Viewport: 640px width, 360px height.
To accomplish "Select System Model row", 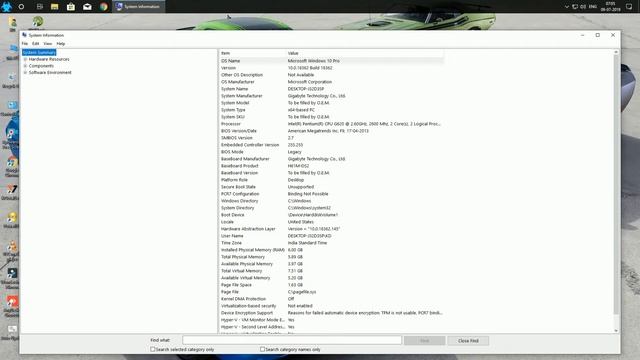I will (331, 102).
